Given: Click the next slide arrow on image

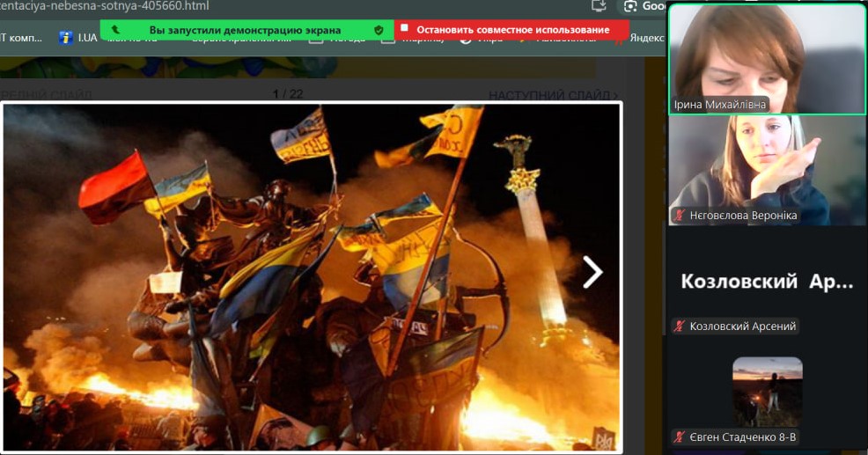Looking at the screenshot, I should coord(592,273).
